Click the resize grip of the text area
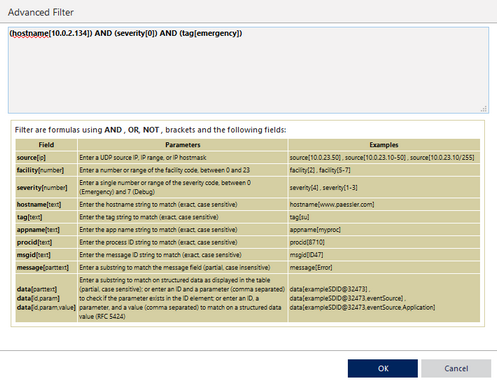The width and height of the screenshot is (497, 384). click(x=484, y=109)
